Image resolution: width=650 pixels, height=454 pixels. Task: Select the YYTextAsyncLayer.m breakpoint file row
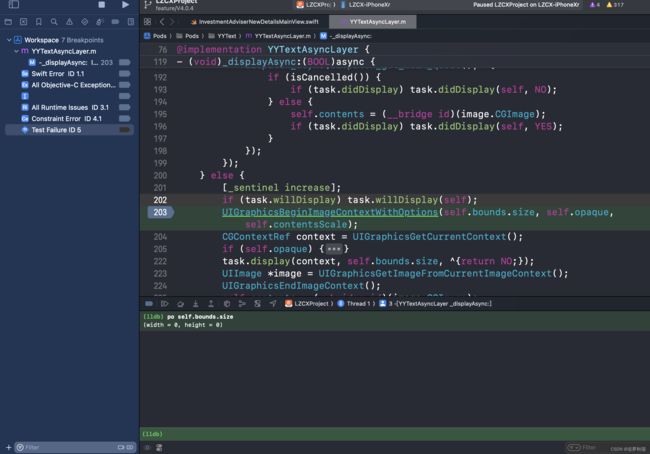(x=69, y=51)
